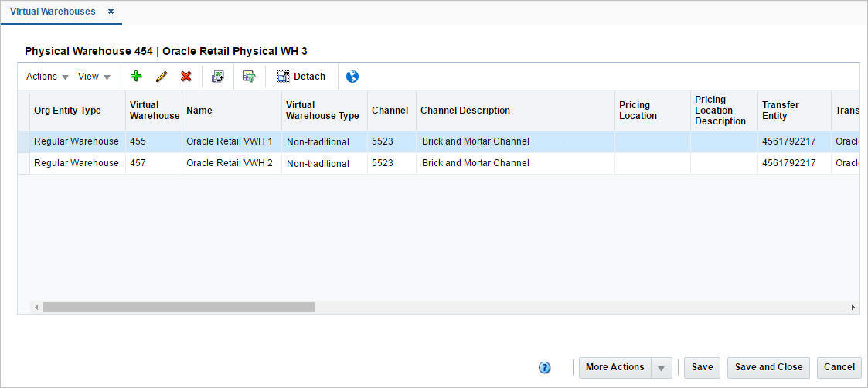This screenshot has width=868, height=388.
Task: Select the row with warehouse 457
Action: click(438, 163)
